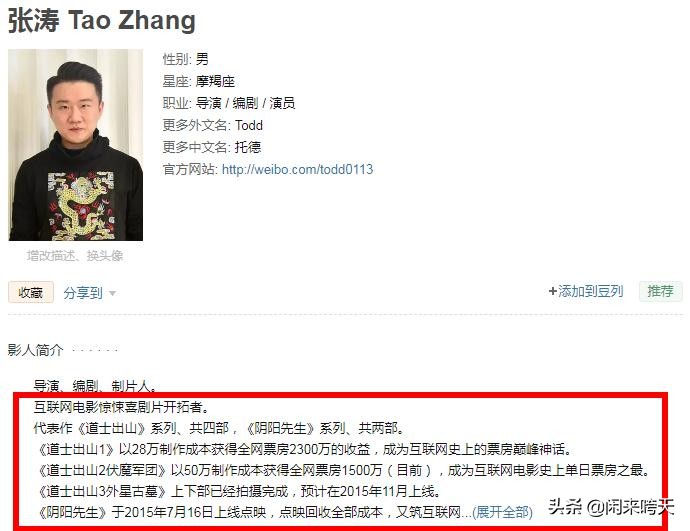Click the 职业 value 导演
This screenshot has width=690, height=531.
[209, 103]
